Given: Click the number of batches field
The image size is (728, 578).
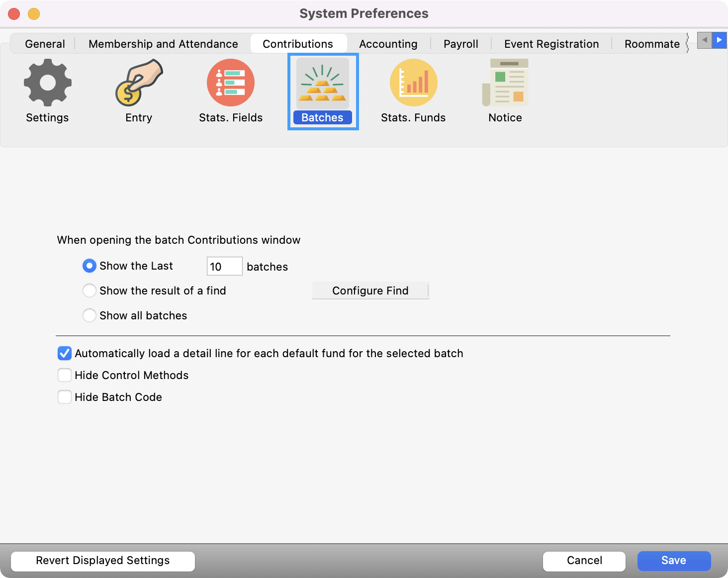Looking at the screenshot, I should [224, 267].
